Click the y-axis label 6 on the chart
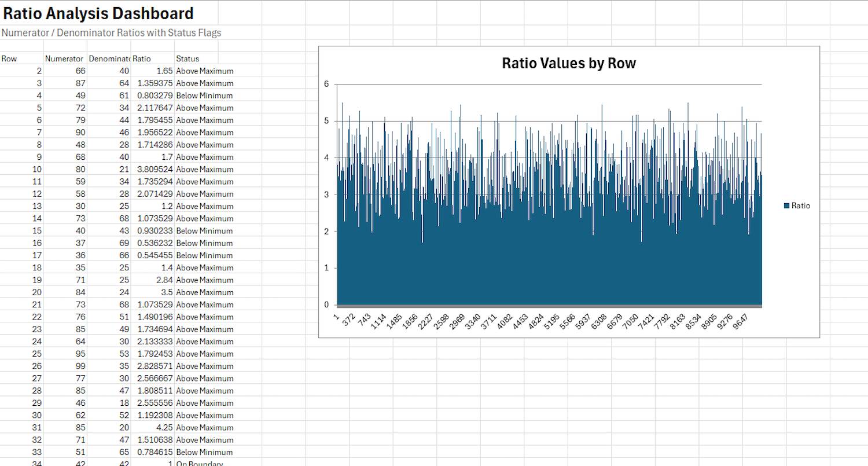This screenshot has width=868, height=466. (326, 85)
